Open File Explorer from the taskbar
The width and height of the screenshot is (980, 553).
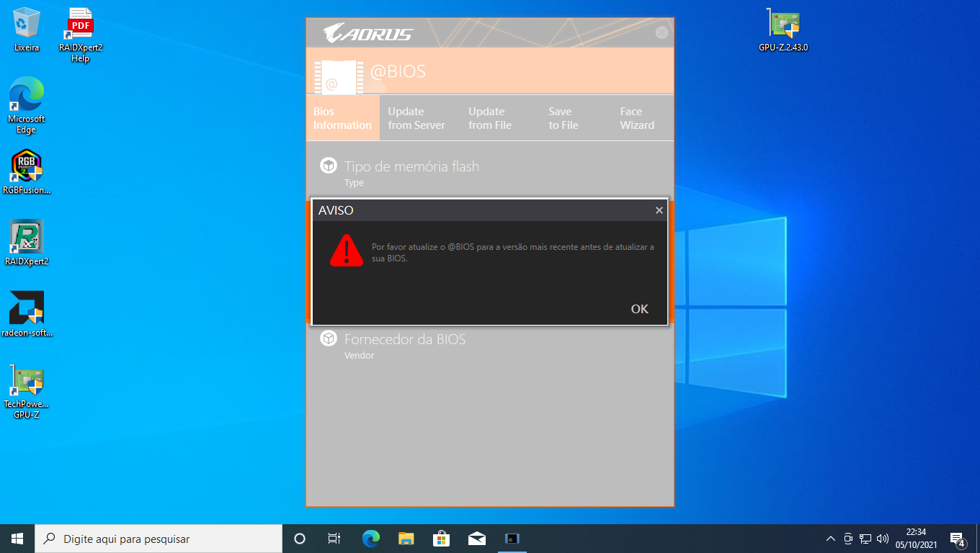pyautogui.click(x=406, y=539)
